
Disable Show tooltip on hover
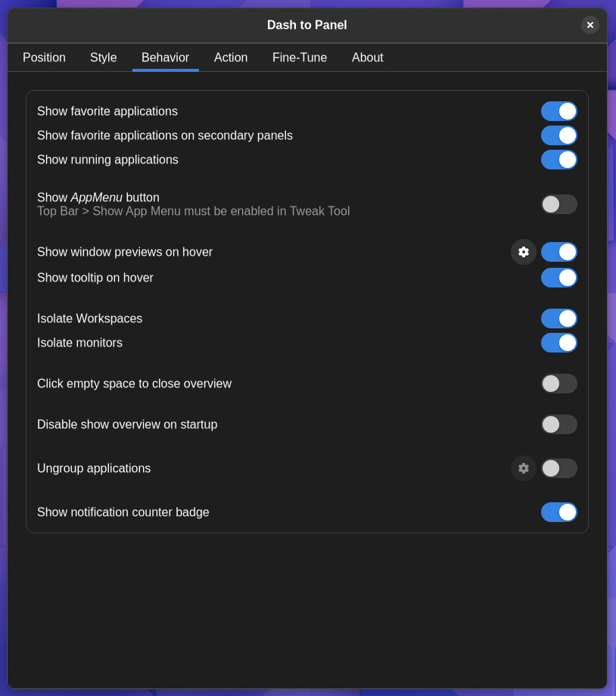[x=558, y=278]
